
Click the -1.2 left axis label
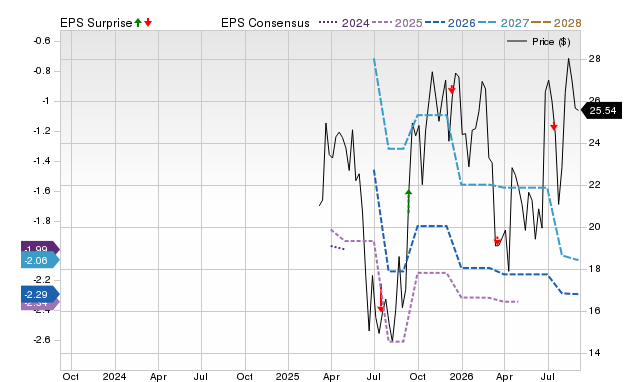[42, 131]
